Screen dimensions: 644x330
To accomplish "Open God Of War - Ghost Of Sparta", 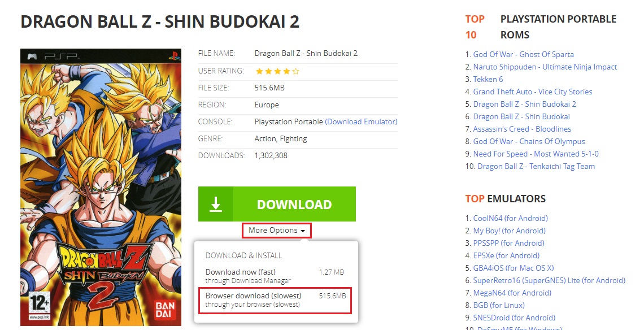I will pos(523,54).
